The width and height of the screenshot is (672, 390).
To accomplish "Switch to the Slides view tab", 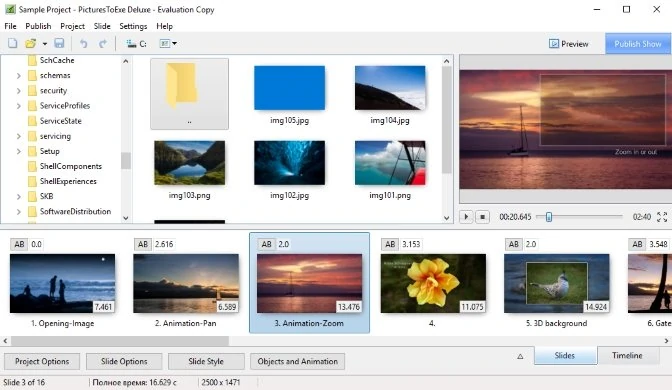I will coord(565,356).
